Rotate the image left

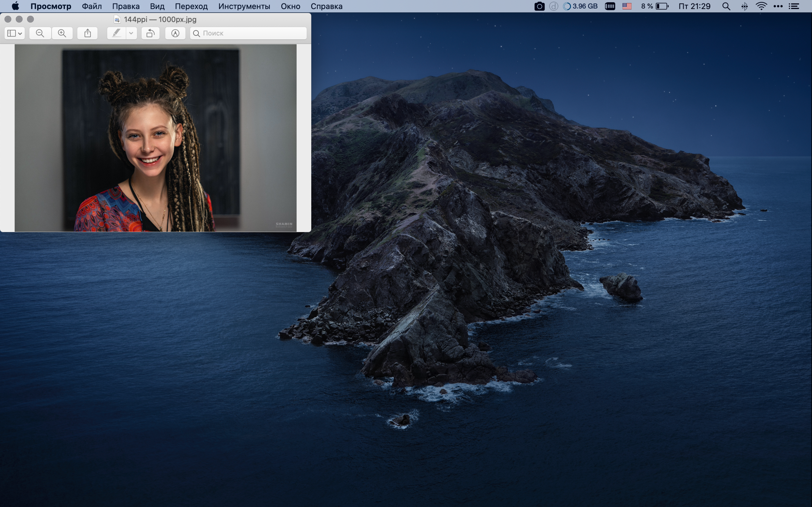pyautogui.click(x=150, y=33)
